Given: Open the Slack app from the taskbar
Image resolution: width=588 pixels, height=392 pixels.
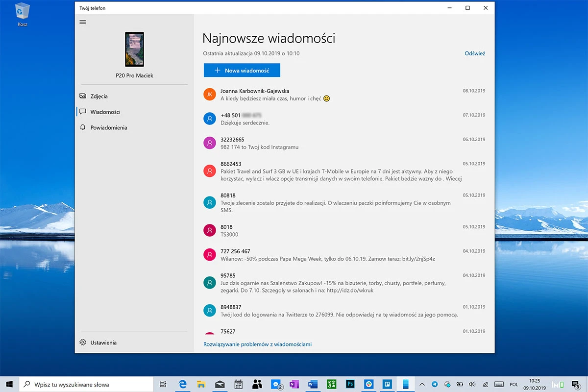Looking at the screenshot, I should 369,385.
